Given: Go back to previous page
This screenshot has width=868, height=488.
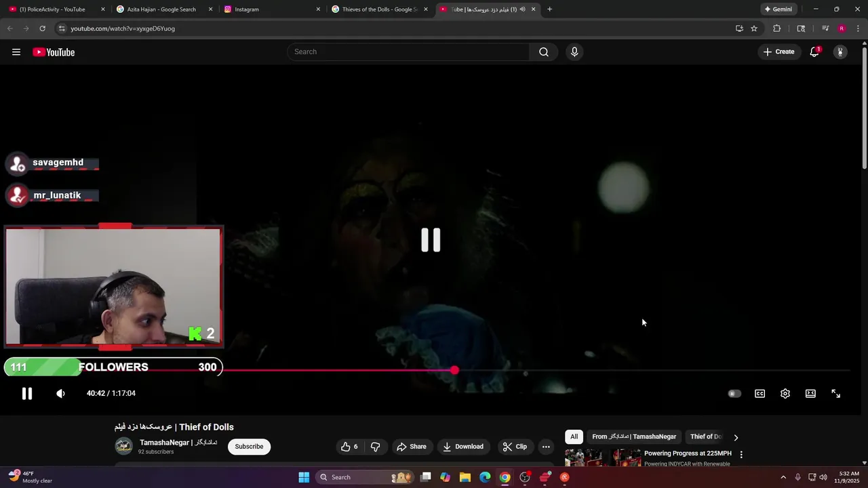Looking at the screenshot, I should click(x=10, y=28).
